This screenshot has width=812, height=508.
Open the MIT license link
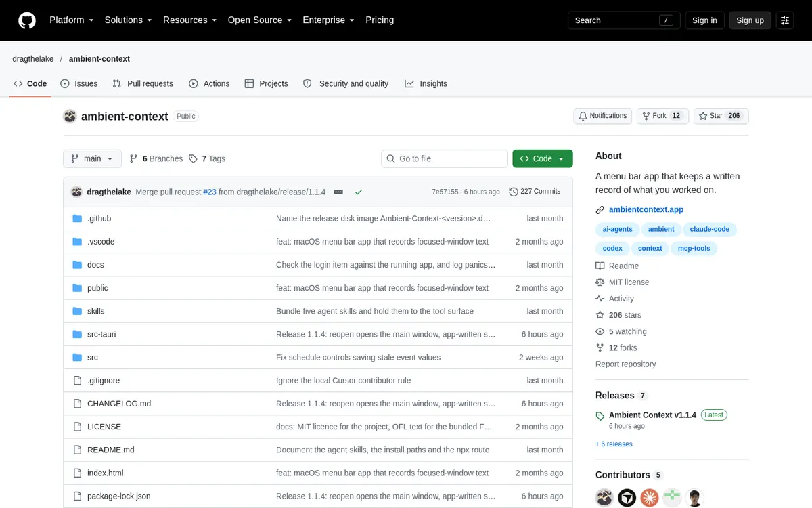tap(622, 282)
